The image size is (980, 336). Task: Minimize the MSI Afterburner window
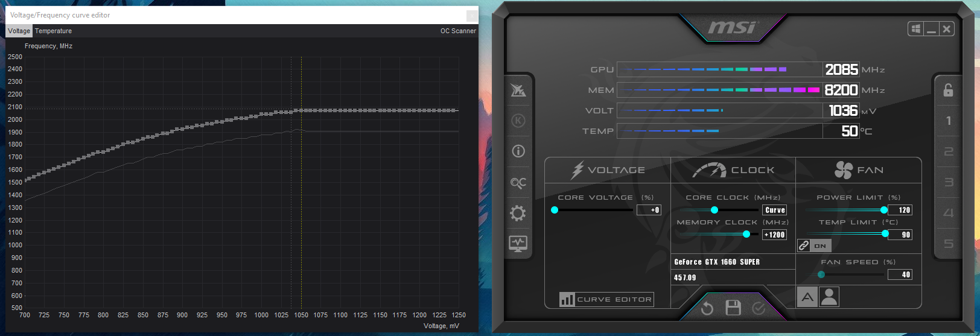coord(931,29)
